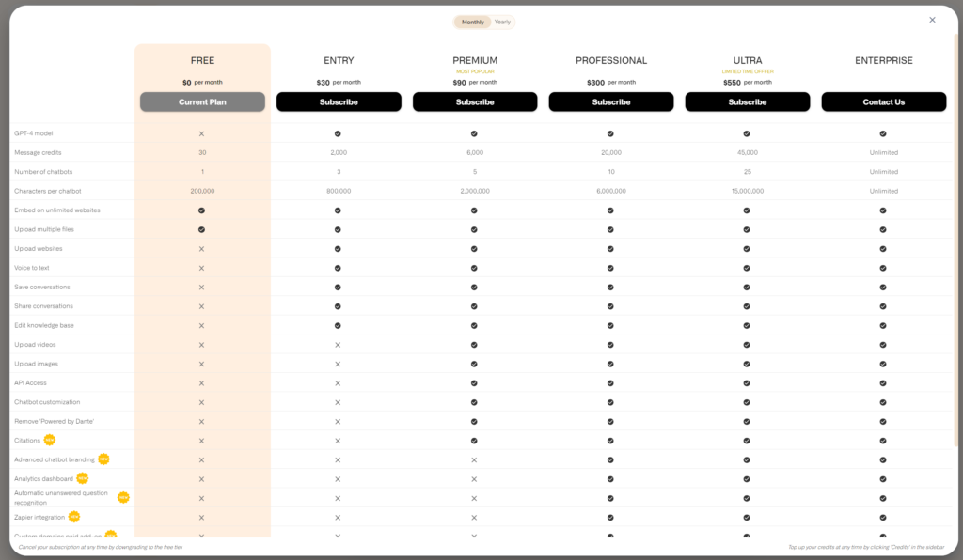Viewport: 963px width, 560px height.
Task: Click Unlimited in Message credits row
Action: pos(884,153)
